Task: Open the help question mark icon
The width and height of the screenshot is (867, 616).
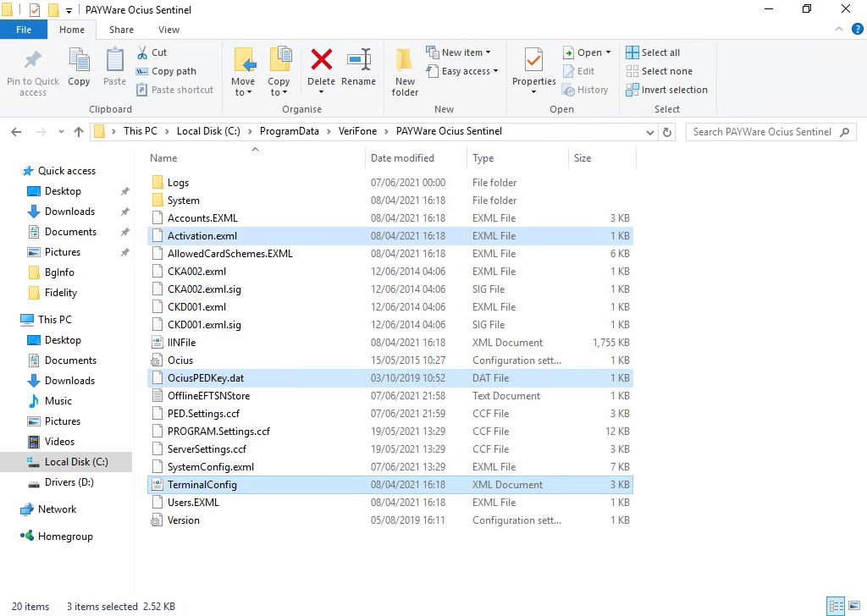Action: tap(857, 30)
